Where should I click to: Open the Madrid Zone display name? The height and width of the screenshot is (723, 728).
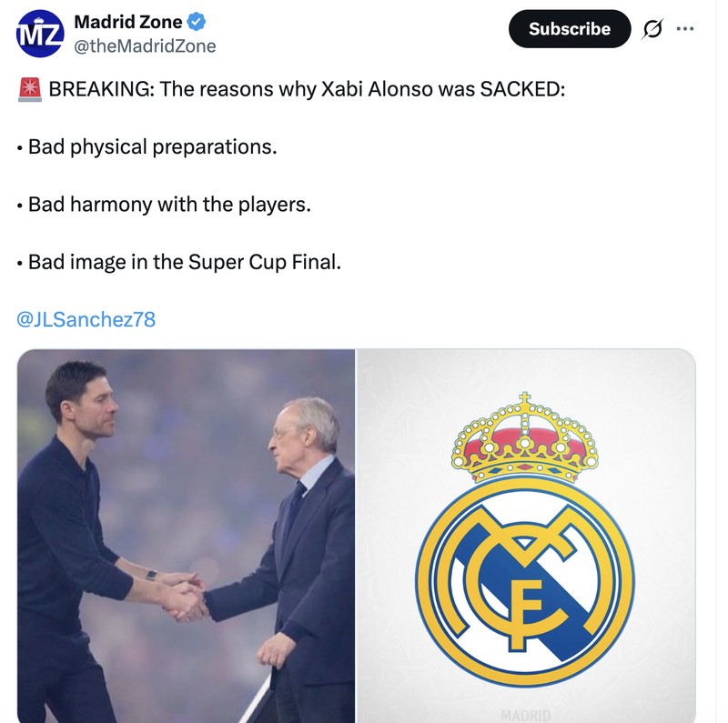coord(128,22)
